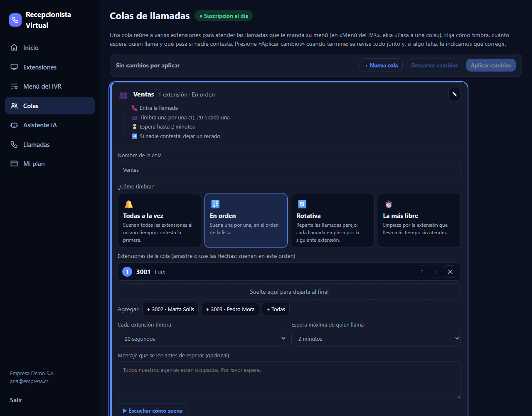Viewport: 532px width, 416px height.
Task: Click the Mi plan card icon
Action: pyautogui.click(x=14, y=163)
